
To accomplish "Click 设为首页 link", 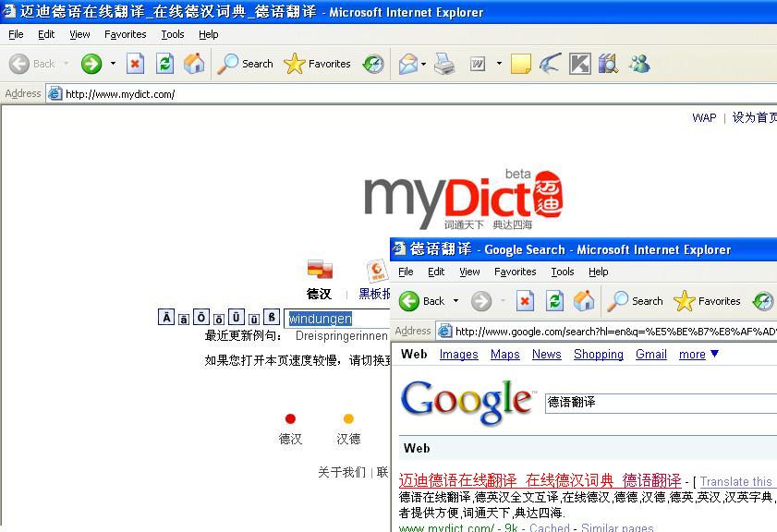I will click(754, 118).
